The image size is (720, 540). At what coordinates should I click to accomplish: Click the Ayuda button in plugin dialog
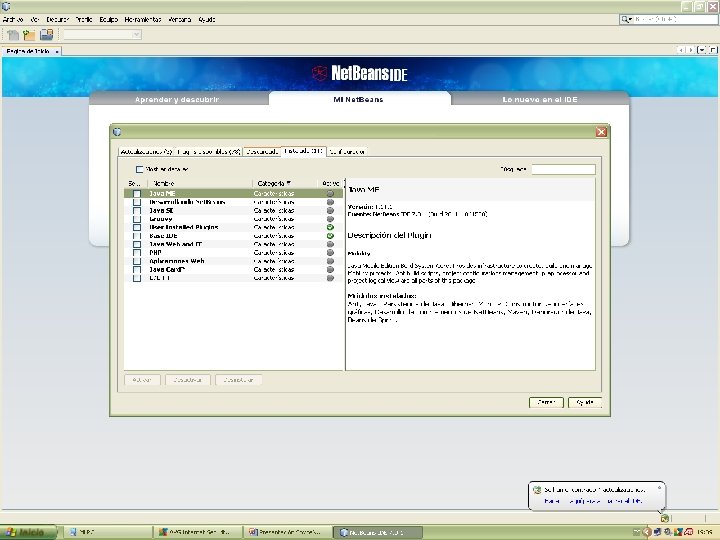click(x=585, y=402)
